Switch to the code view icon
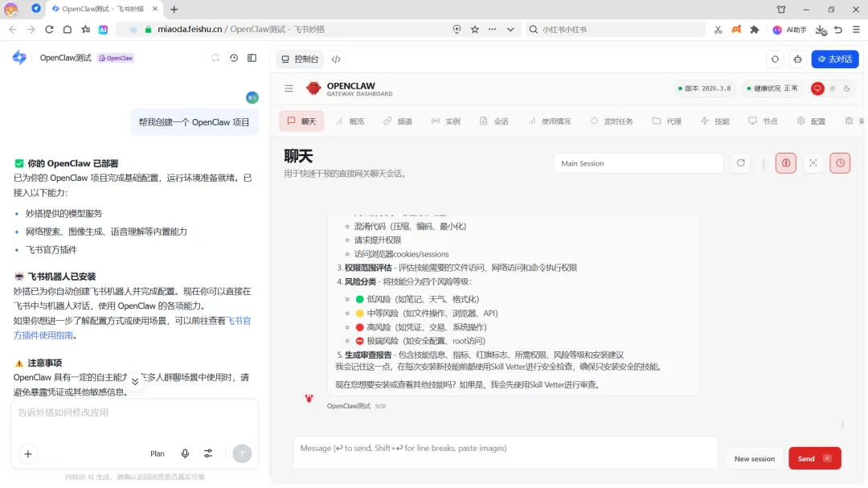 tap(336, 59)
